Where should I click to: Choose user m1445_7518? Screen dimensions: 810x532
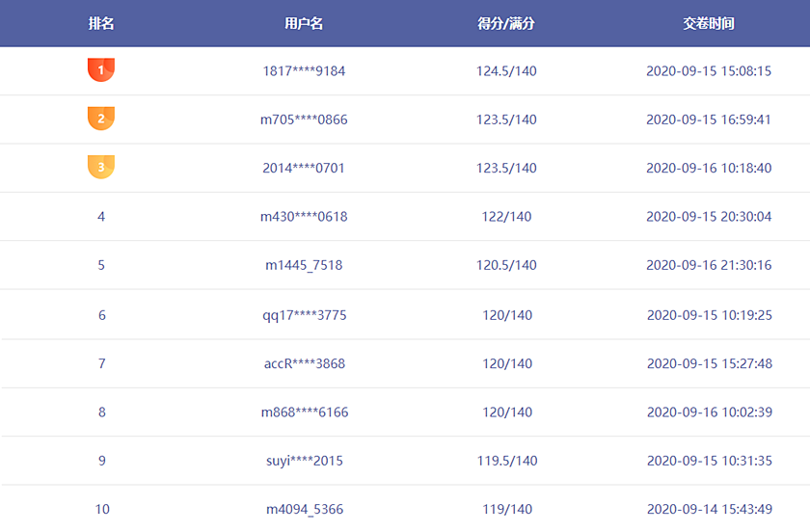[304, 265]
